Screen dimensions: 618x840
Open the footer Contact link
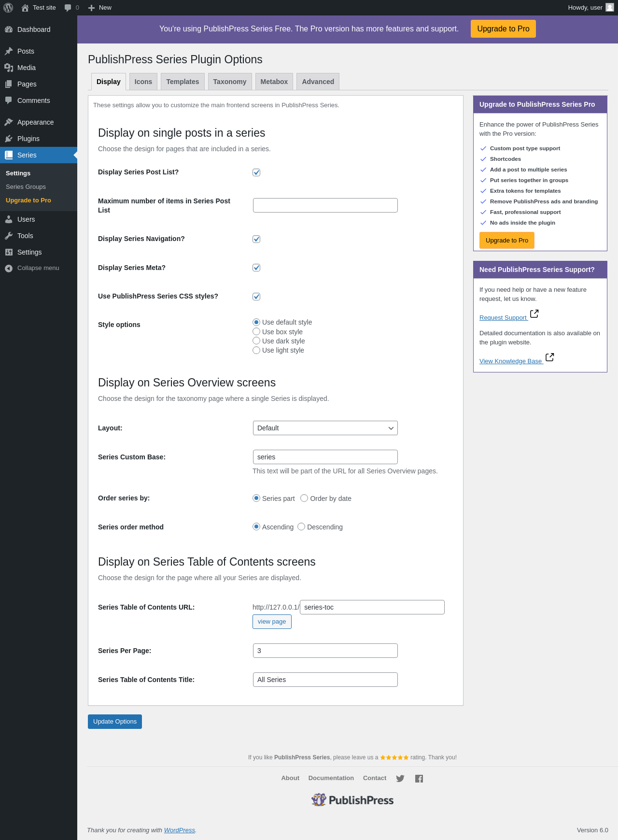pyautogui.click(x=375, y=778)
